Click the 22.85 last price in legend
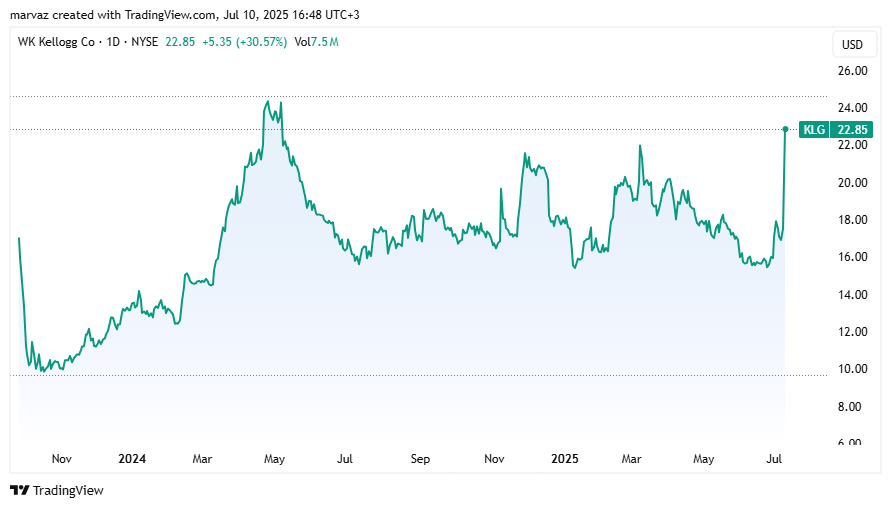 click(180, 42)
